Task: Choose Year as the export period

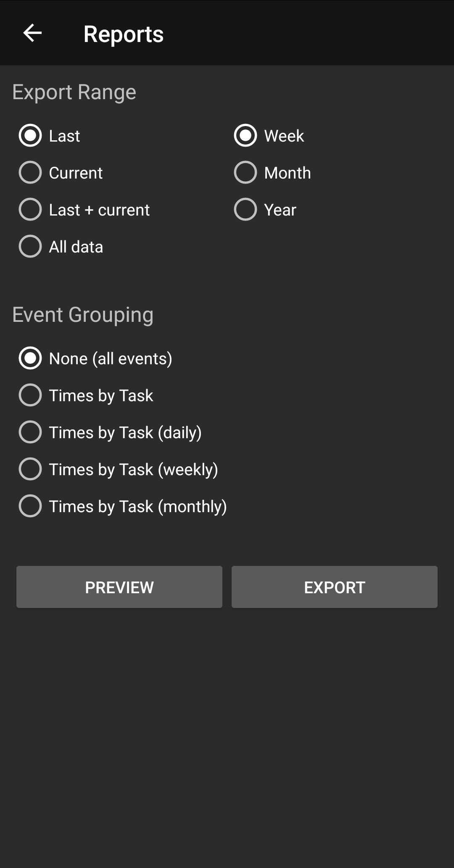Action: pyautogui.click(x=245, y=210)
